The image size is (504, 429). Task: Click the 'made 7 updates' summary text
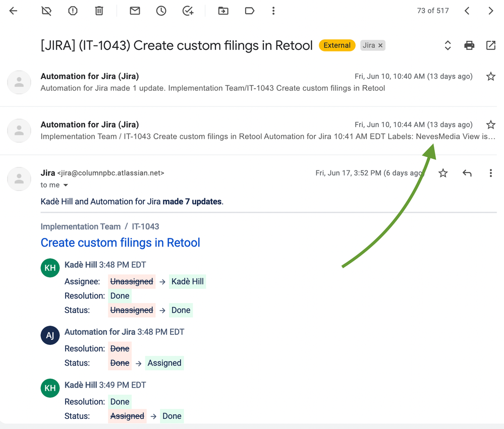[192, 202]
